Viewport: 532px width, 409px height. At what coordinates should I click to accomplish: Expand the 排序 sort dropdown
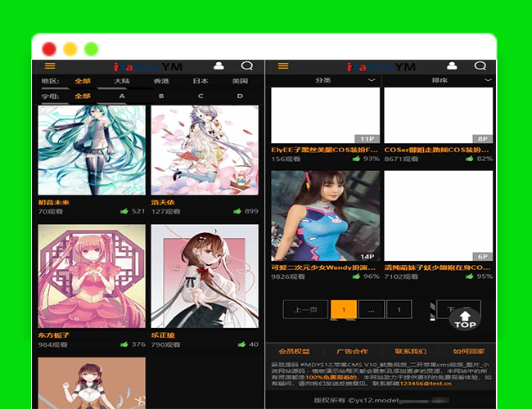[439, 80]
